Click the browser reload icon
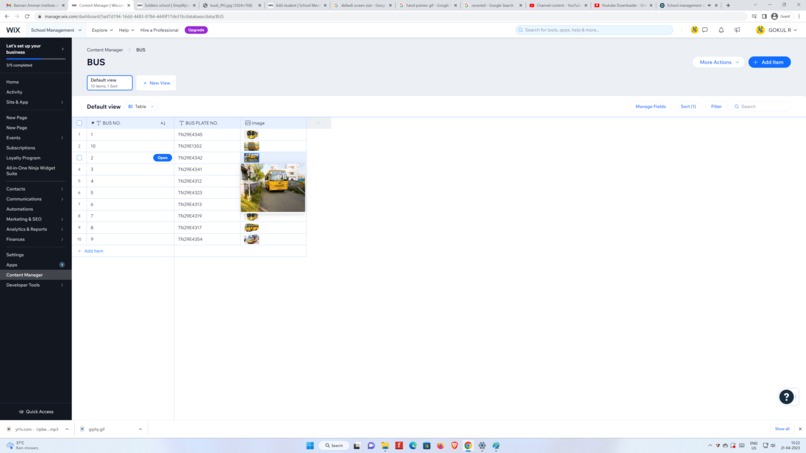Screen dimensions: 806x453 pos(27,16)
